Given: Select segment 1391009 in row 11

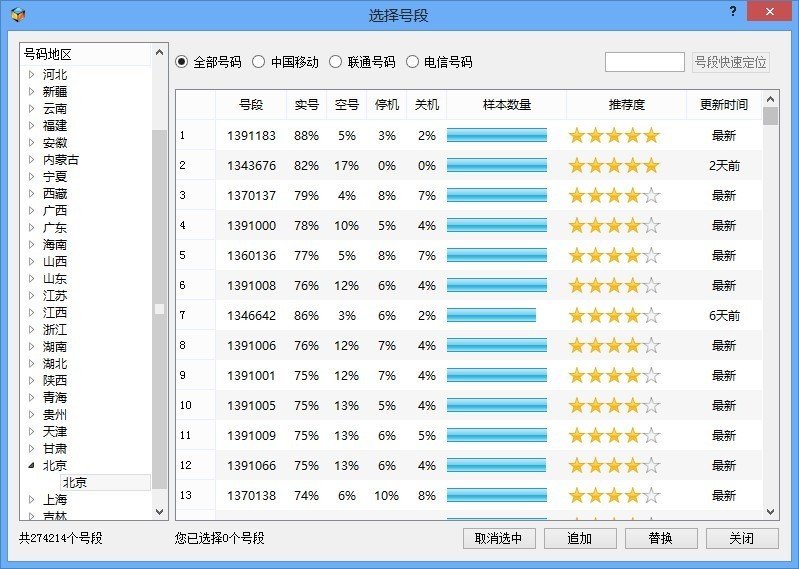Looking at the screenshot, I should (x=251, y=436).
